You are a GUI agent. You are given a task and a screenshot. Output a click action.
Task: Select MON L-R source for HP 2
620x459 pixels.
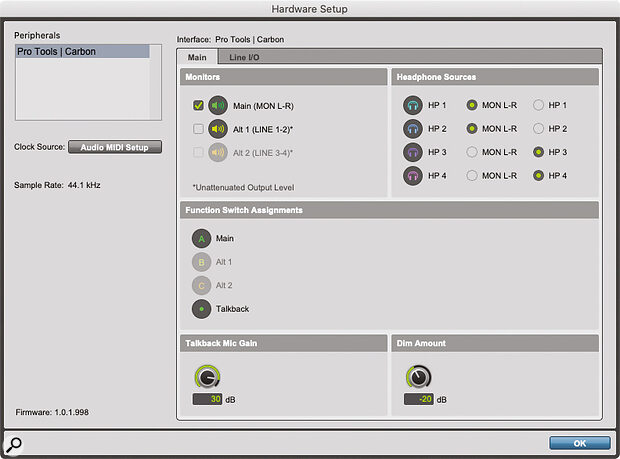point(472,128)
